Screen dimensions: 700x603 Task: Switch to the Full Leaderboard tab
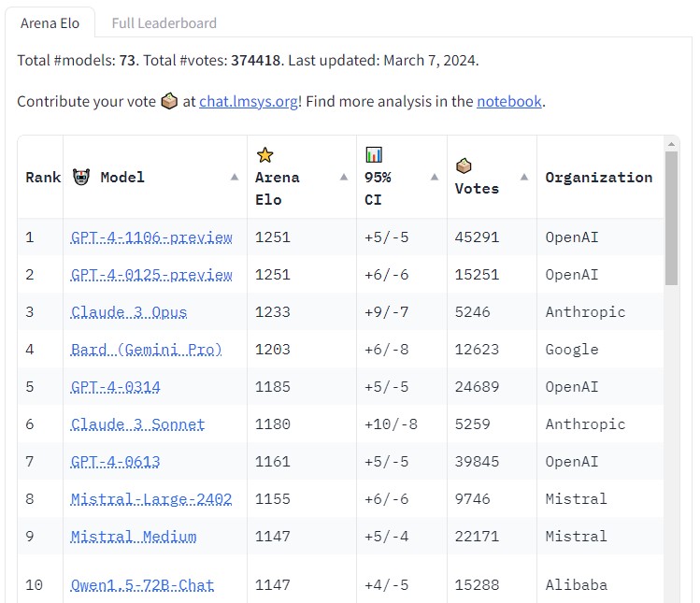pyautogui.click(x=164, y=23)
